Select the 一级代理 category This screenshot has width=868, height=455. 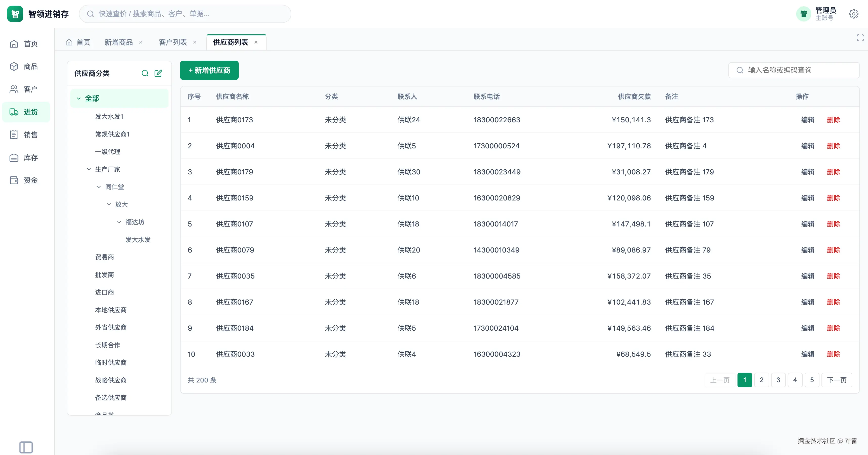pos(107,152)
